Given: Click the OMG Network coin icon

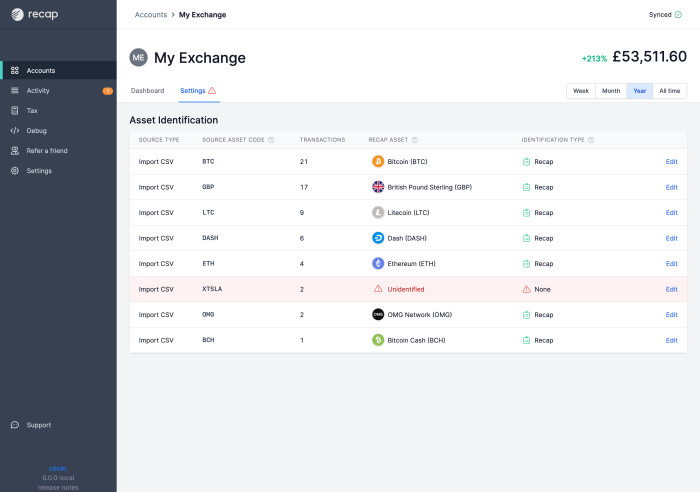Looking at the screenshot, I should (378, 314).
